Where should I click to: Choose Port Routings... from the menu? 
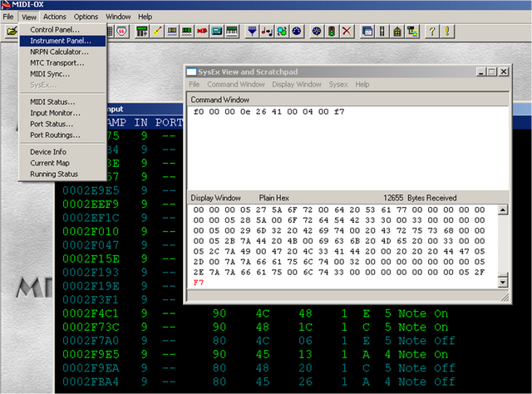pos(63,135)
